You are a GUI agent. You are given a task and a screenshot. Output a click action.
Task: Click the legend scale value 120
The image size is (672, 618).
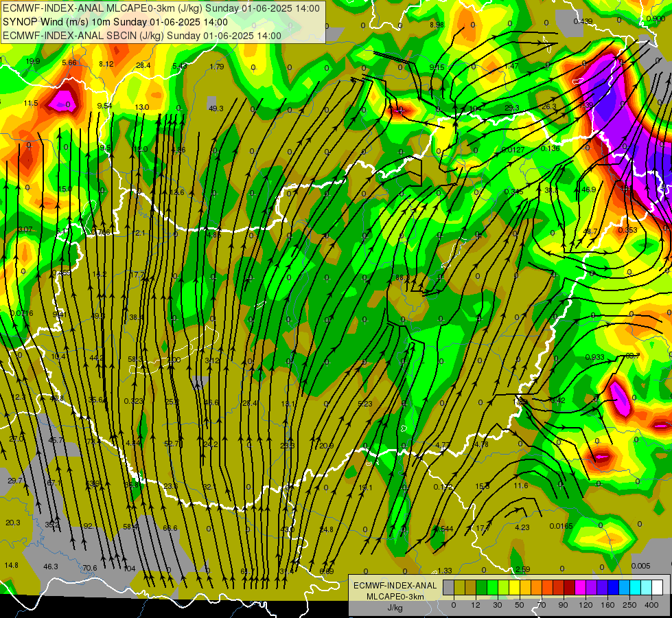click(586, 605)
